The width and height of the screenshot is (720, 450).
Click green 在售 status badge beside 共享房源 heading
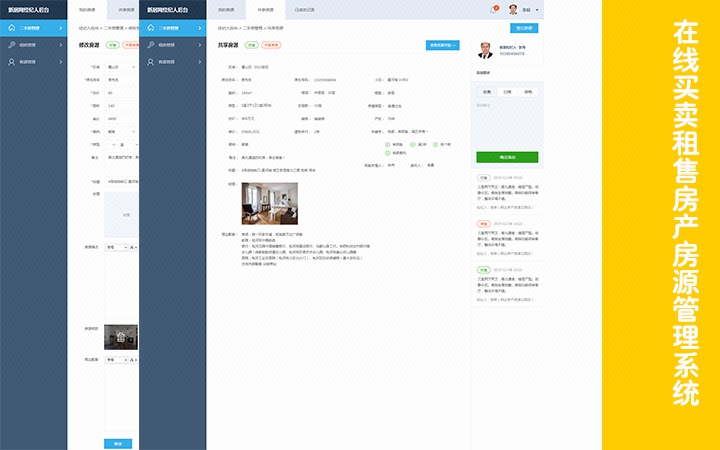pyautogui.click(x=251, y=45)
